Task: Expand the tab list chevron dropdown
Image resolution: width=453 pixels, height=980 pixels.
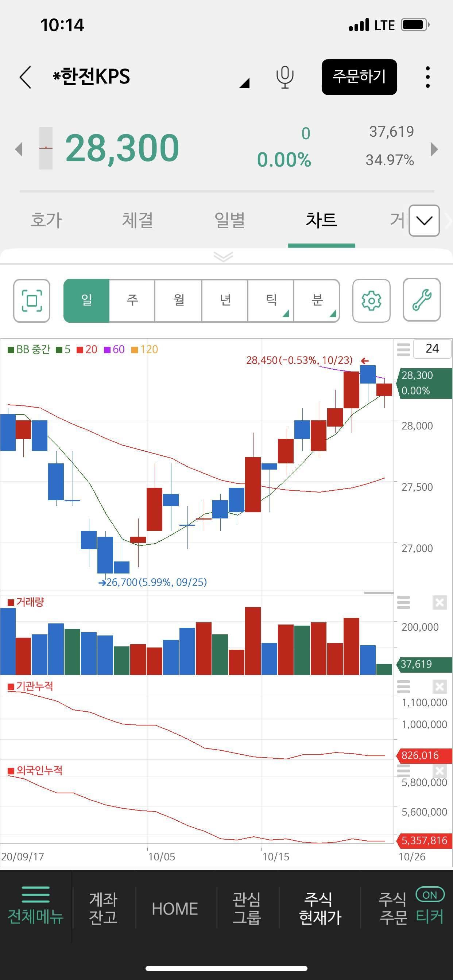Action: [x=424, y=221]
